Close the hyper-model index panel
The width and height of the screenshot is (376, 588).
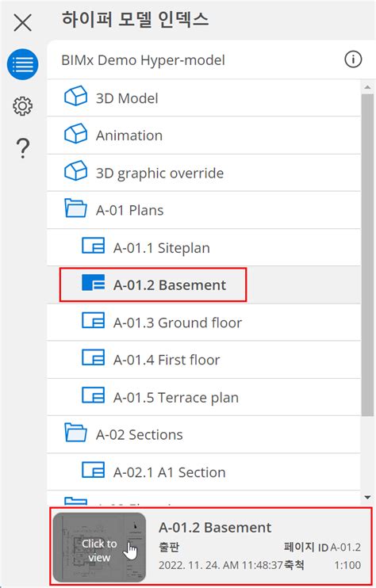click(x=22, y=22)
